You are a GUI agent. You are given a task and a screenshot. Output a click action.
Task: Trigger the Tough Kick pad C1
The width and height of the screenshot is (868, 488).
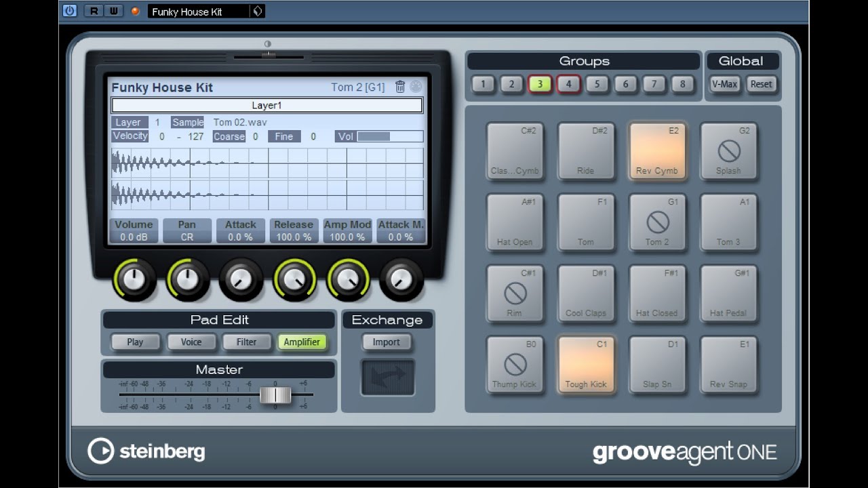(x=586, y=364)
